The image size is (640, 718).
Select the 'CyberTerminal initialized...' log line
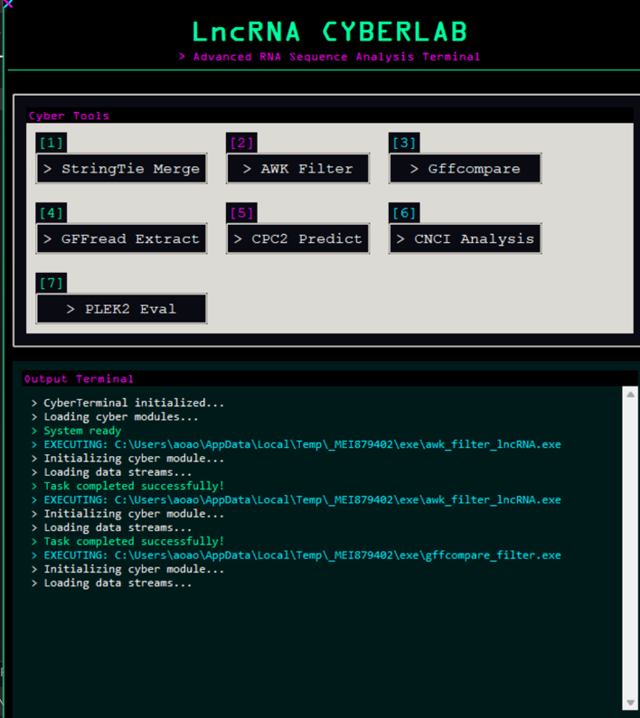[x=128, y=403]
